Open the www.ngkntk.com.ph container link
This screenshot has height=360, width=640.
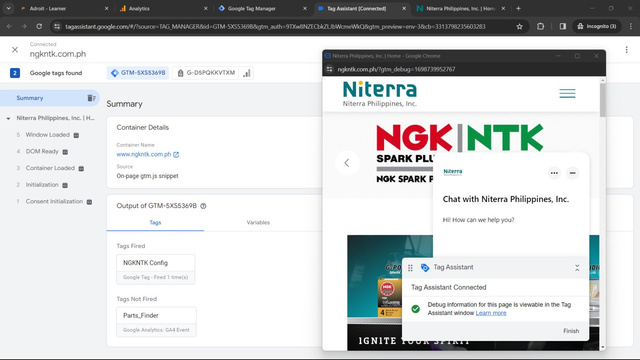(147, 154)
